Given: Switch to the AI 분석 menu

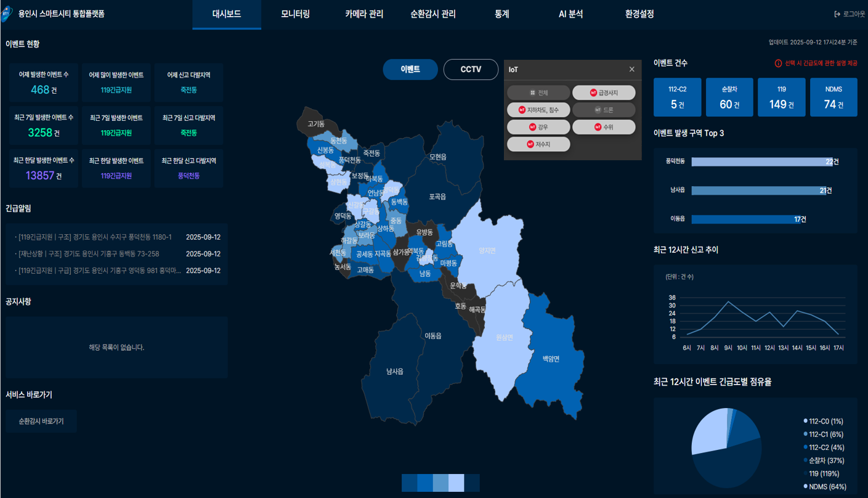Looking at the screenshot, I should click(x=570, y=14).
